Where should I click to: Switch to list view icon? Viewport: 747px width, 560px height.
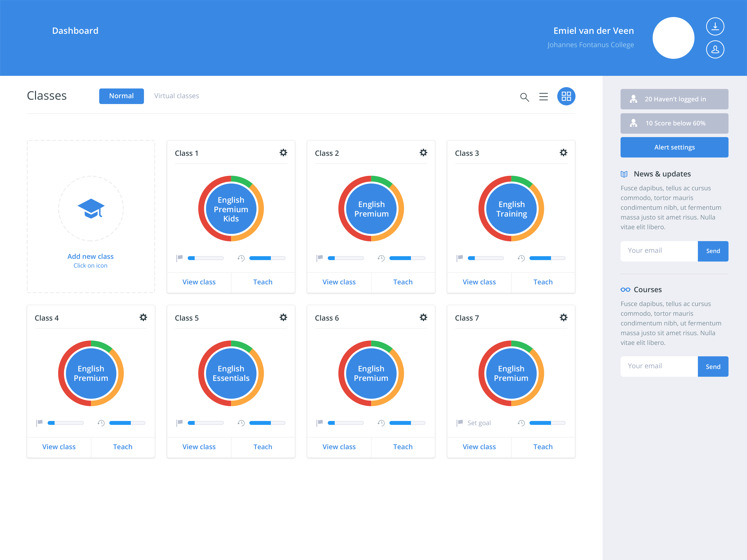pos(543,96)
